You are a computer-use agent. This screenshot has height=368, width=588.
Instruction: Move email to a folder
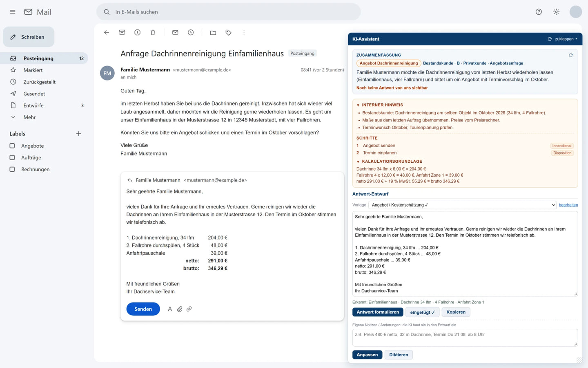(213, 32)
